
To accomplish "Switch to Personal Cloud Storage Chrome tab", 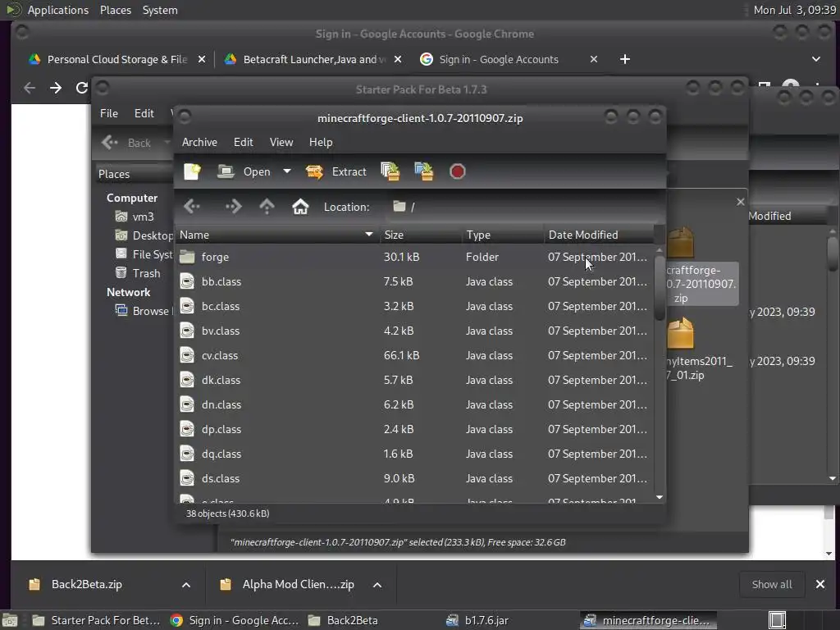I will [x=116, y=59].
